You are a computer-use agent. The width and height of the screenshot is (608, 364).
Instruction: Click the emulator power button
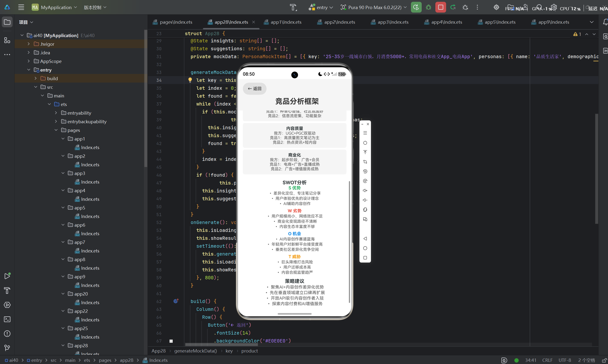coord(365,142)
